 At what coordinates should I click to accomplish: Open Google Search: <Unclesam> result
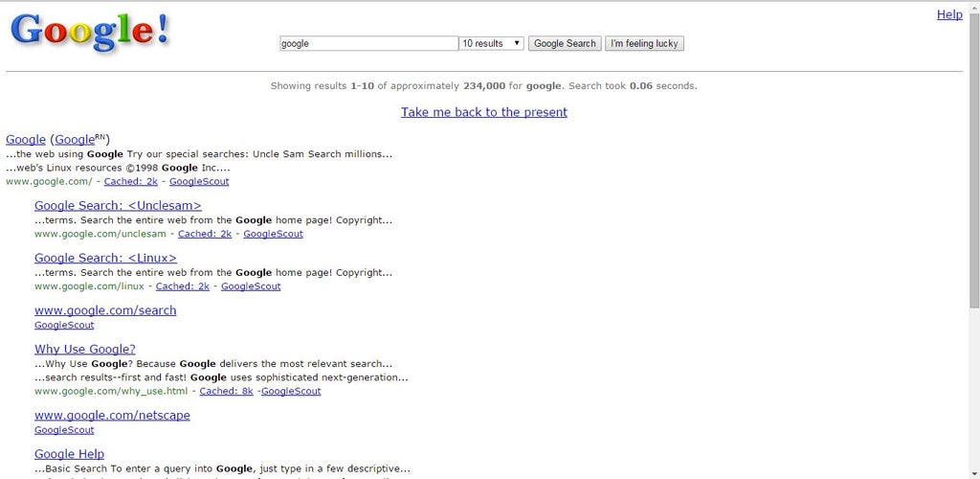tap(118, 205)
